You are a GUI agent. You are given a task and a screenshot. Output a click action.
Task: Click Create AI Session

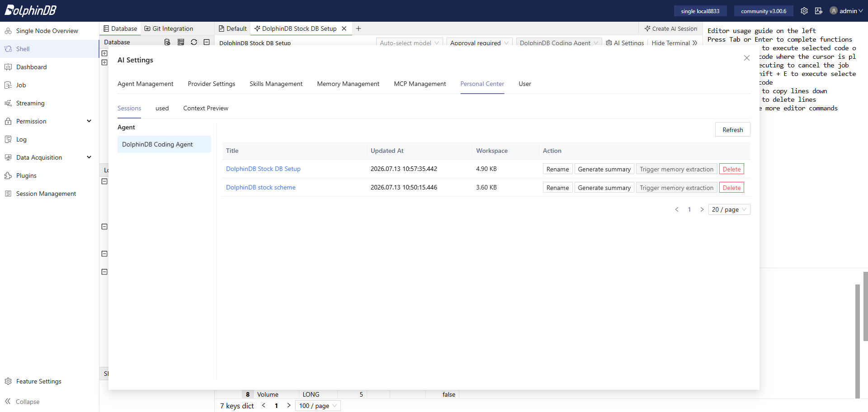coord(671,28)
